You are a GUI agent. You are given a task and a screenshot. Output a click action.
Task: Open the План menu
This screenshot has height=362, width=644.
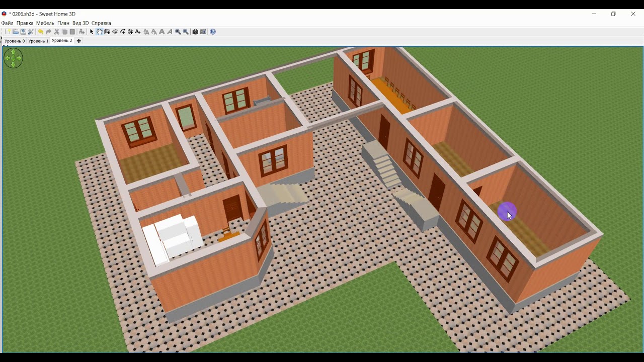[63, 23]
